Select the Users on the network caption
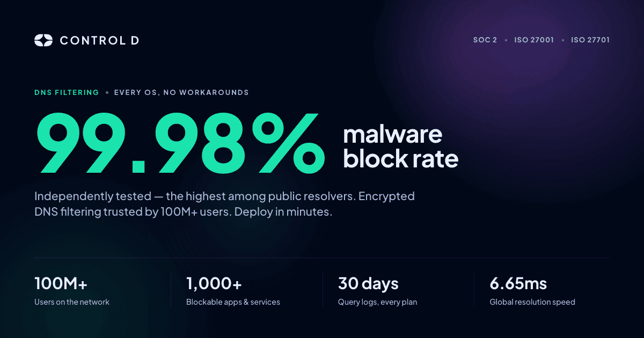This screenshot has width=644, height=338. (x=72, y=302)
